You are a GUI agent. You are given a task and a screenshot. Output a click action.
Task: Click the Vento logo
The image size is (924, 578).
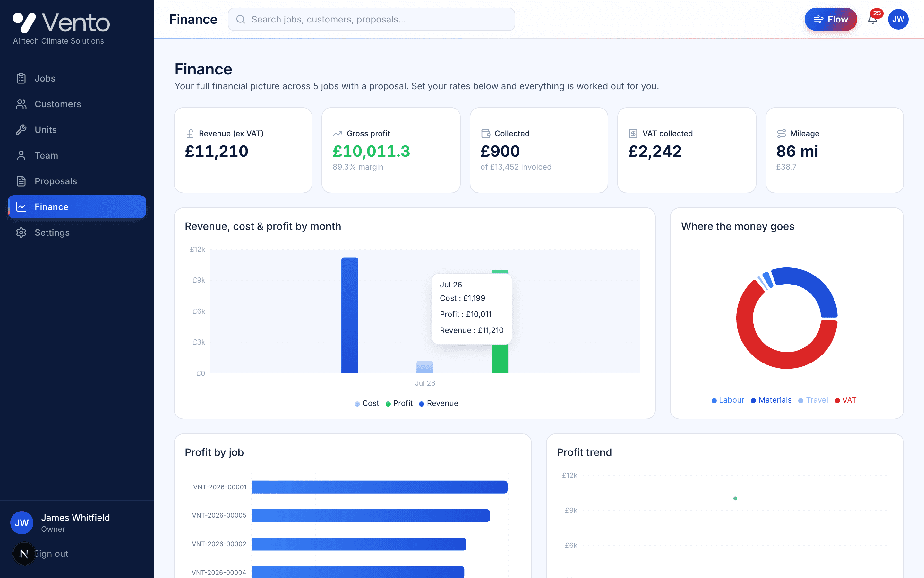61,22
